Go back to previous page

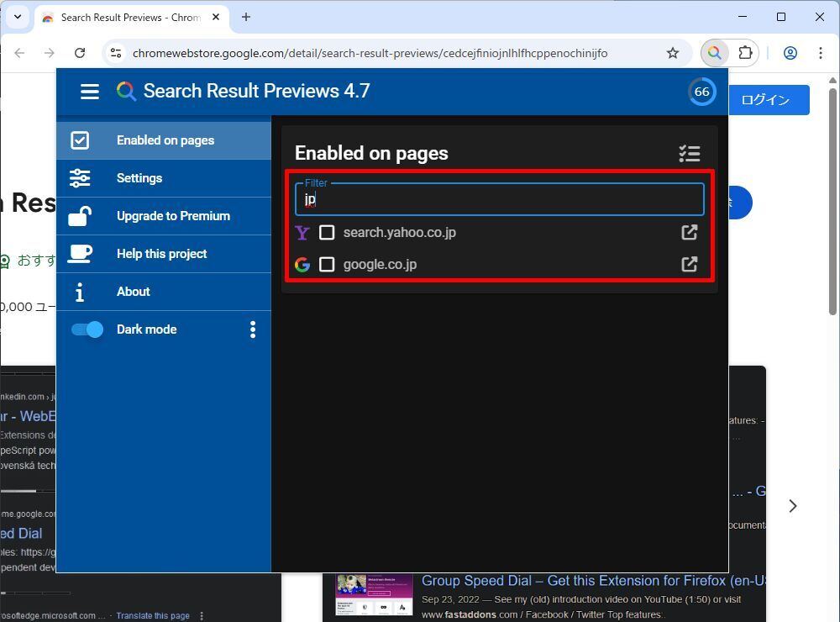[x=20, y=53]
